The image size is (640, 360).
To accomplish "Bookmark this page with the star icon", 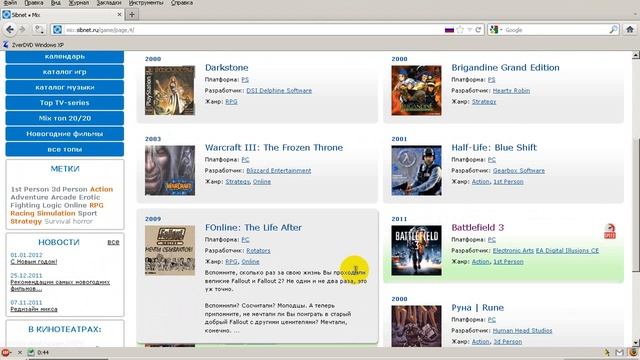I will pos(460,30).
